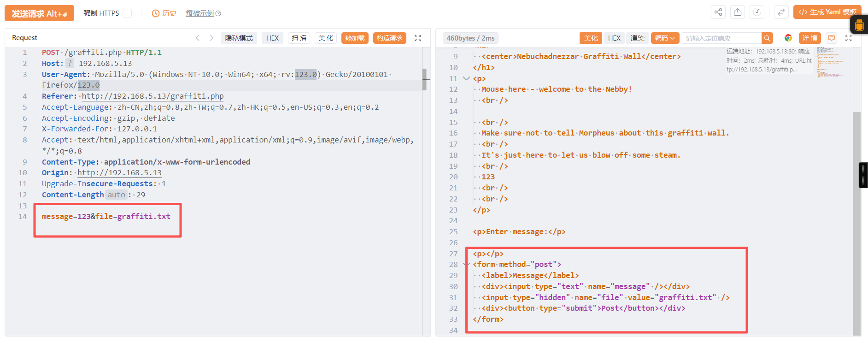868x343 pixels.
Task: Click the 'Nebuchadnezzar Graffiti Wall' center line
Action: pos(581,56)
